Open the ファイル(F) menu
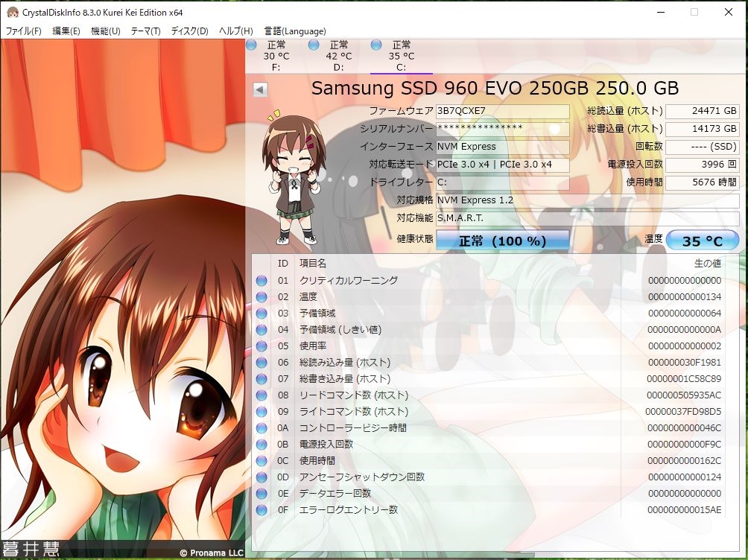Viewport: 748px width, 560px height. [23, 31]
